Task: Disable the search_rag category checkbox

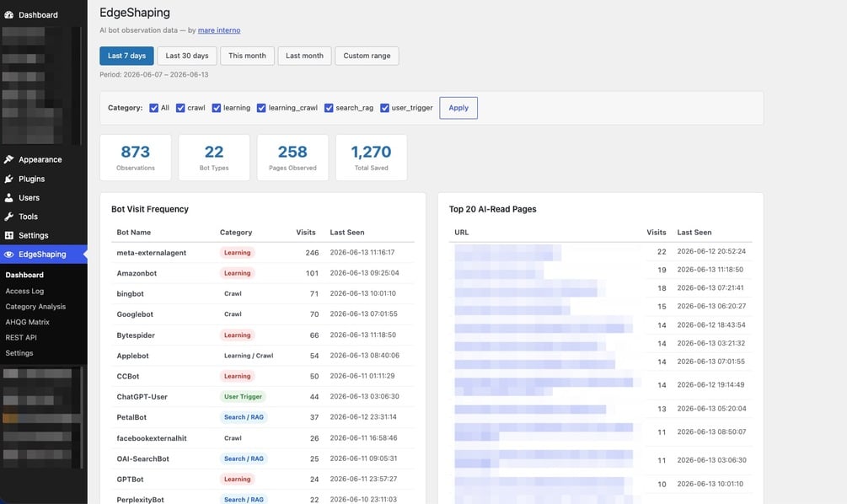Action: point(329,108)
